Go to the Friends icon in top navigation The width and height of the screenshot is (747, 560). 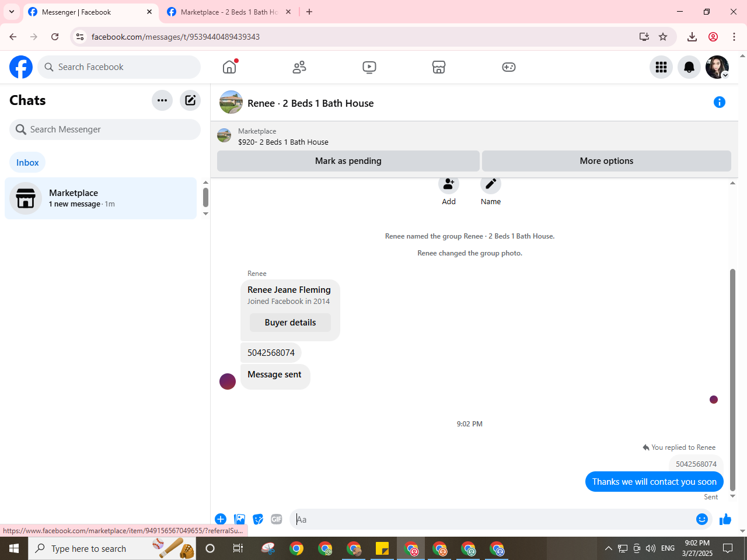[x=299, y=67]
